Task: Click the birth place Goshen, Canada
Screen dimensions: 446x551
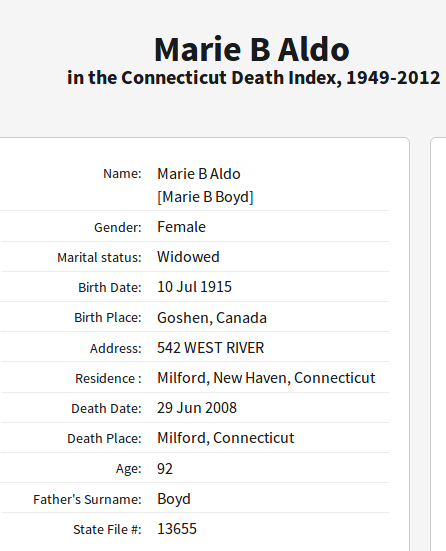Action: (x=212, y=318)
